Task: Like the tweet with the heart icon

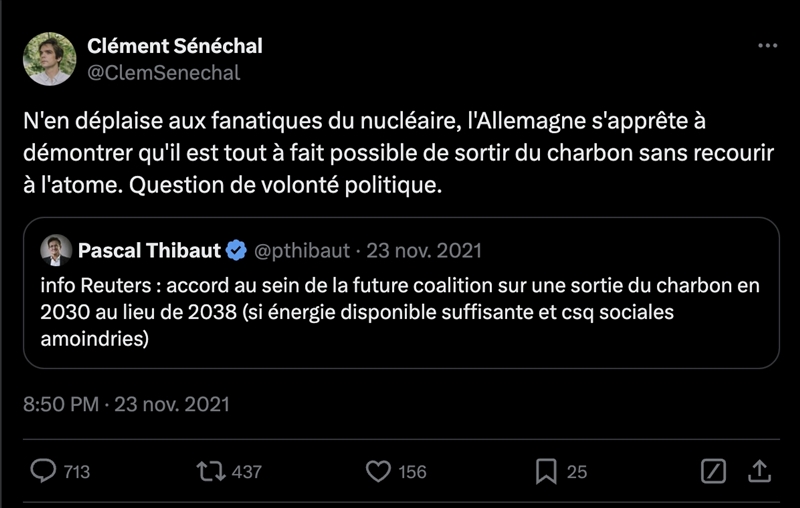Action: coord(377,471)
